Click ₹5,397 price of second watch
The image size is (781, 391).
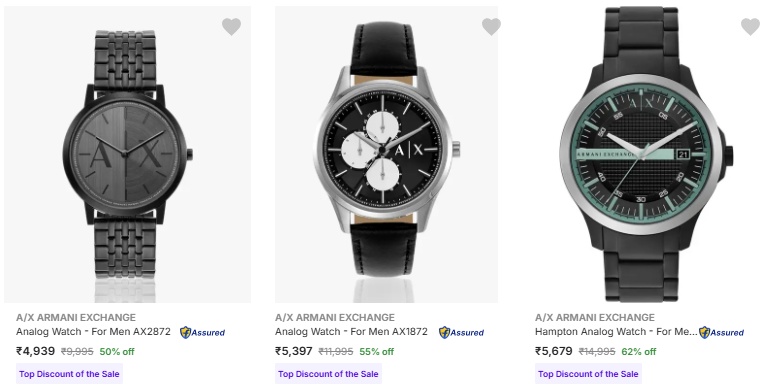pos(294,351)
